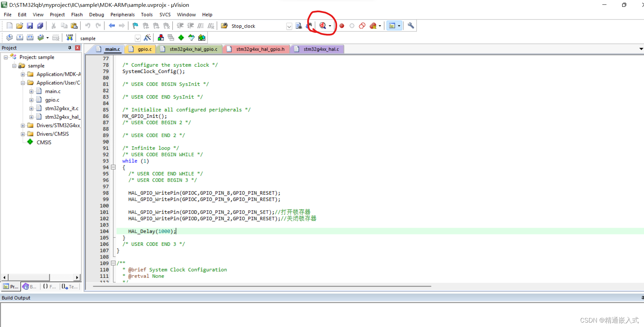Image resolution: width=644 pixels, height=327 pixels.
Task: Build the target files
Action: tap(20, 38)
